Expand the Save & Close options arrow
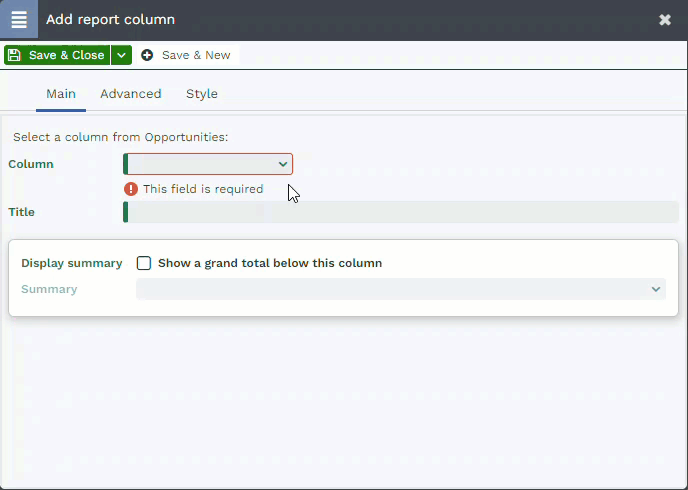 click(122, 55)
